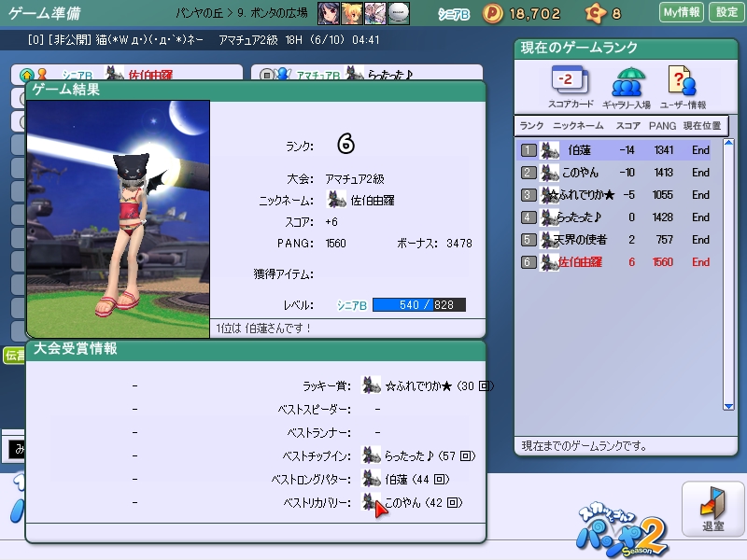Click the PANG column header
The height and width of the screenshot is (560, 747).
(662, 126)
